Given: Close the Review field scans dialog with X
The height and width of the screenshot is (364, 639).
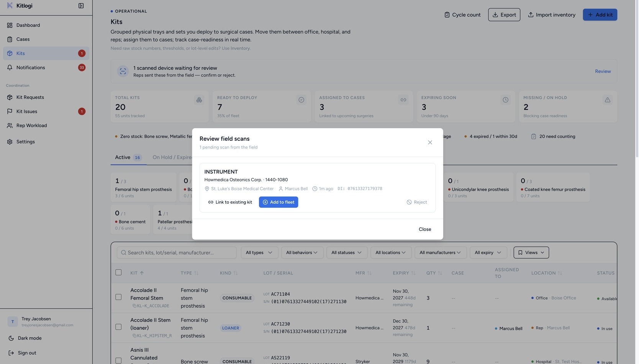Looking at the screenshot, I should click(x=430, y=142).
